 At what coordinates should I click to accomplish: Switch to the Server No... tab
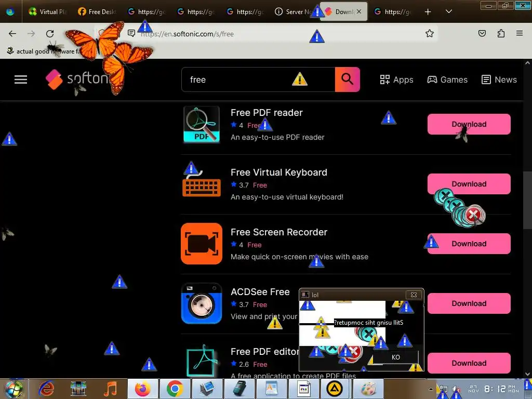coord(295,11)
